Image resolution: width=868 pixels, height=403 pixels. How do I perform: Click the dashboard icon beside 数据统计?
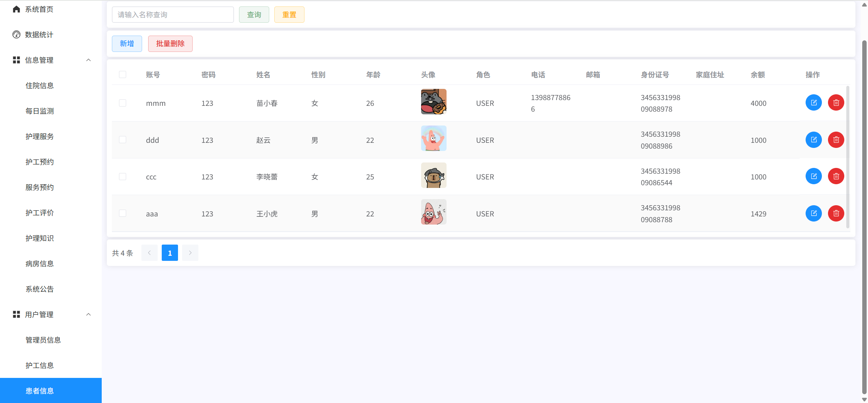coord(16,35)
